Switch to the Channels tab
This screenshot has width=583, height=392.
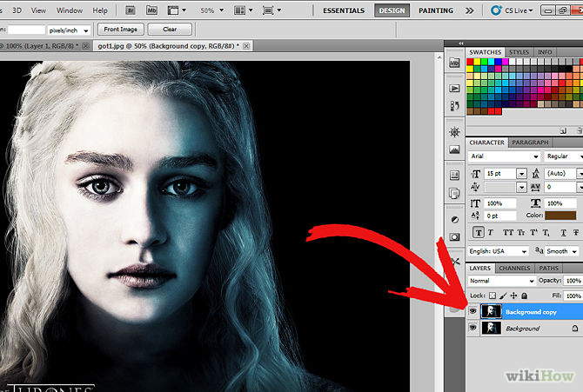[x=514, y=269]
